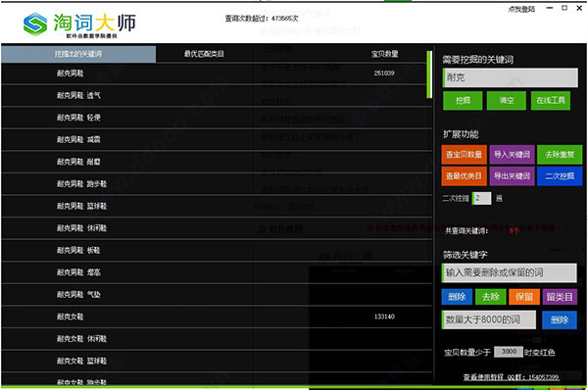This screenshot has height=390, width=588.
Task: Select 最优匹配类目 column header
Action: (204, 54)
